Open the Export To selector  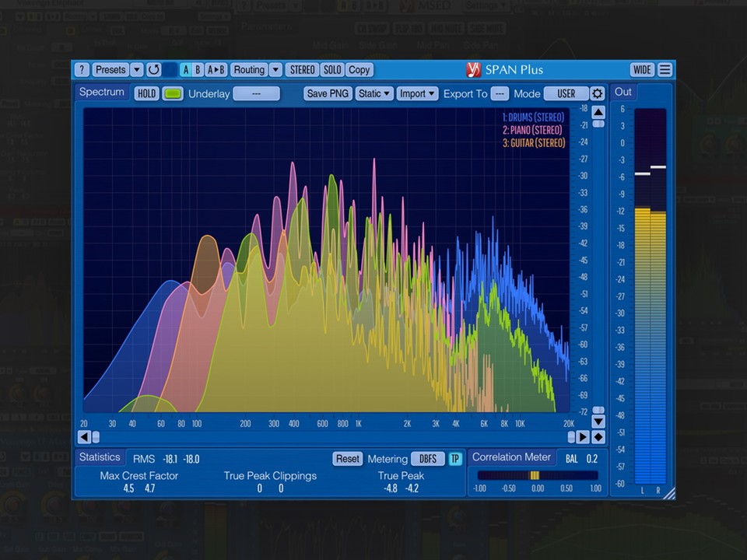[x=500, y=94]
